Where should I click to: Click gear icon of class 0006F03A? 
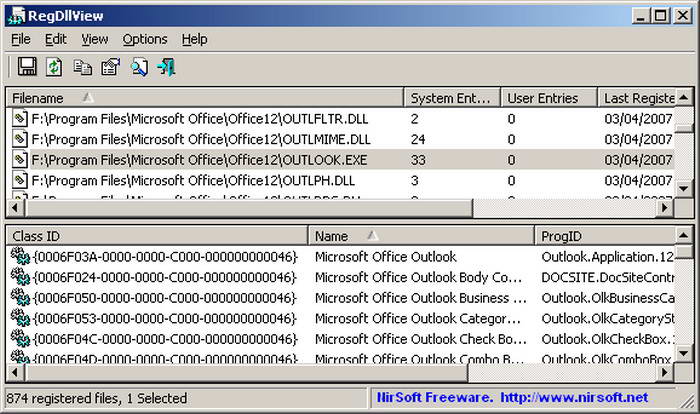[x=20, y=256]
